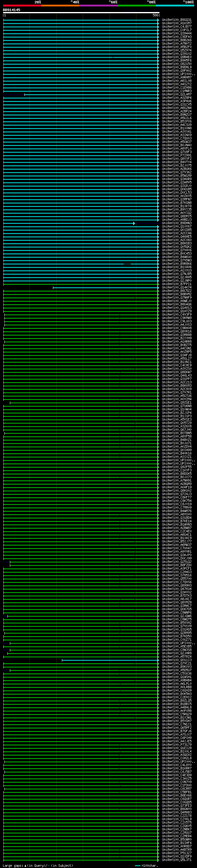Select the UniRef100_A5D5U7 label
The image size is (197, 868).
coord(177,670)
